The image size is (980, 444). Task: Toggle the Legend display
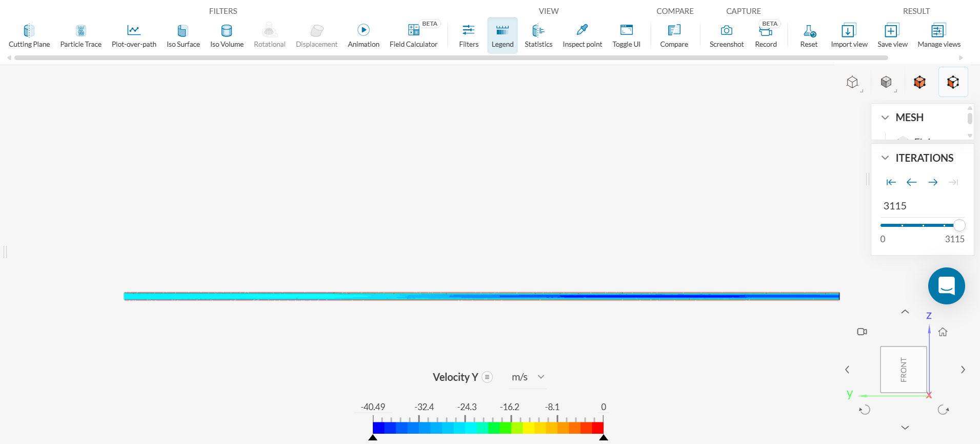[503, 36]
